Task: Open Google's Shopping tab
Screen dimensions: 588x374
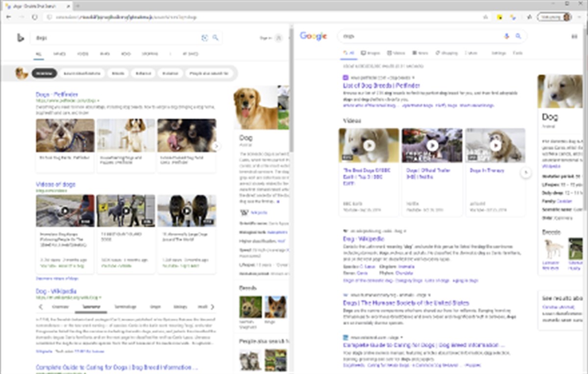Action: [x=446, y=53]
